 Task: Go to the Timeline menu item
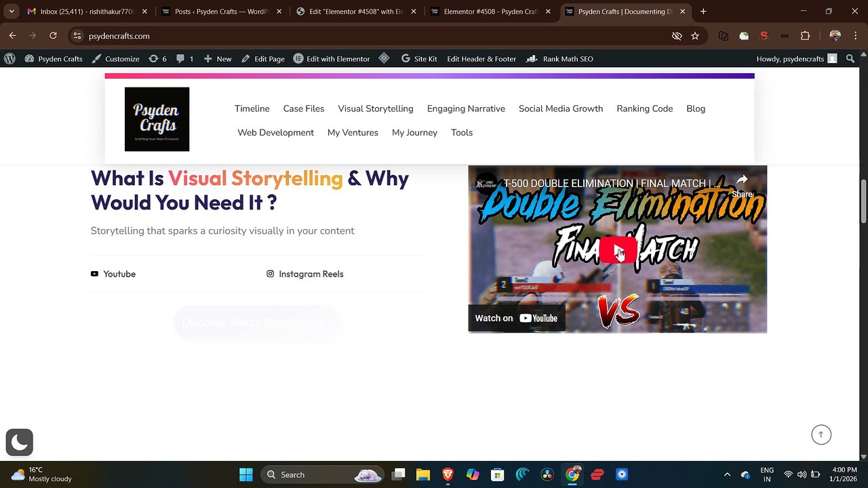pyautogui.click(x=252, y=108)
